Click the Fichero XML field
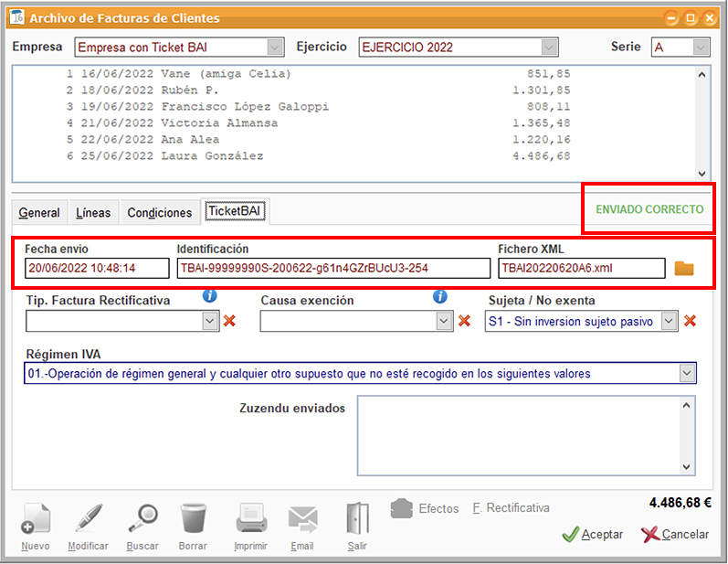The height and width of the screenshot is (564, 728). click(x=582, y=269)
